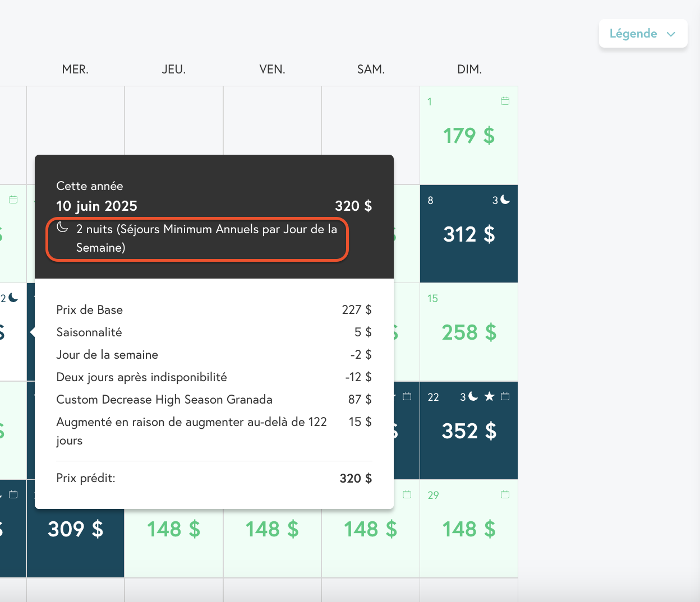Click the calendar icon on day 22

click(505, 396)
